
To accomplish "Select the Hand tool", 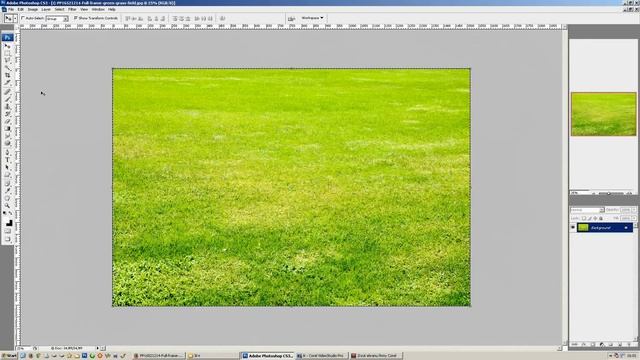I will (x=7, y=198).
